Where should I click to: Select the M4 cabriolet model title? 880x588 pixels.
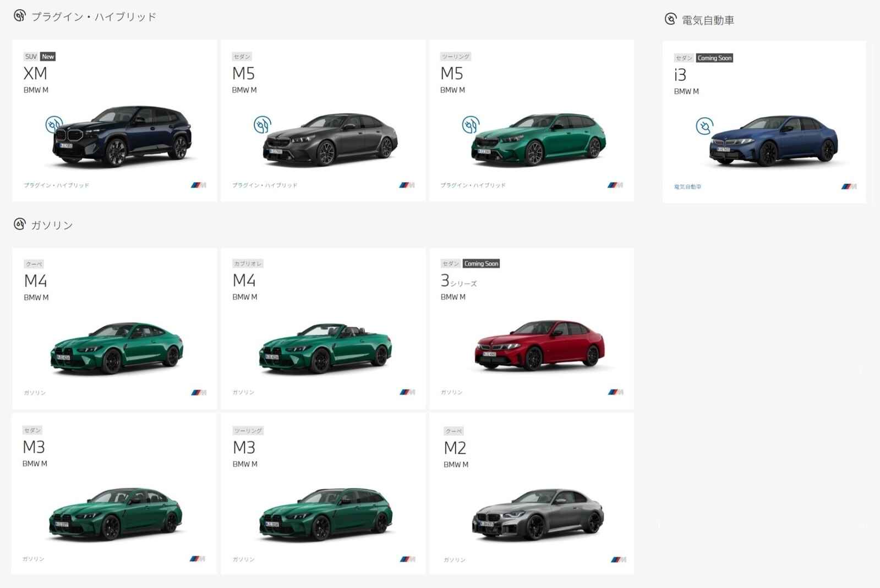tap(244, 281)
